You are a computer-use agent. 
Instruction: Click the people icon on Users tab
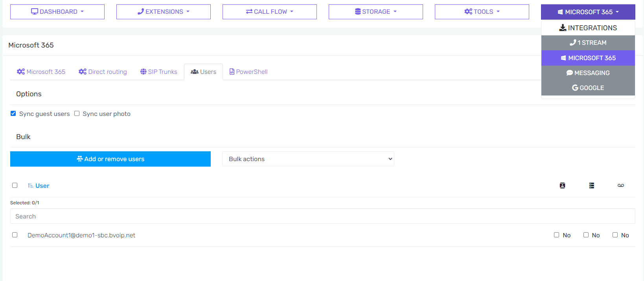(x=195, y=72)
